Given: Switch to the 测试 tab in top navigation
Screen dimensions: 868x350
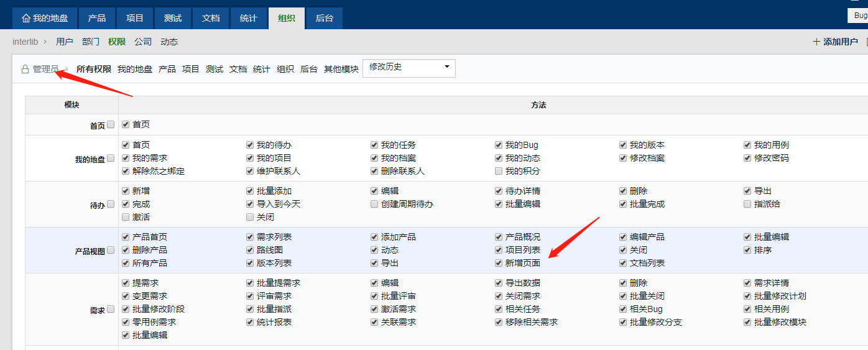Looking at the screenshot, I should click(173, 19).
